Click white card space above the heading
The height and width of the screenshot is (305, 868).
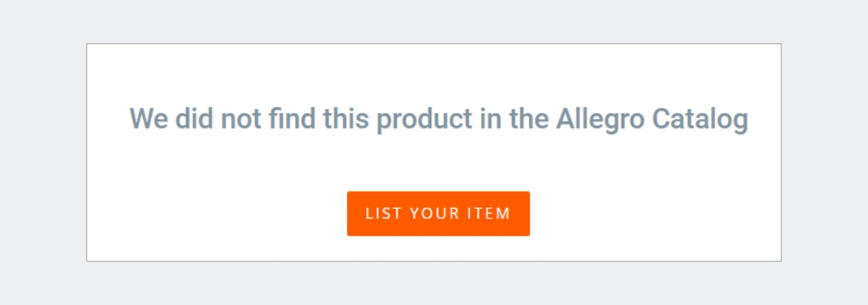(x=434, y=72)
